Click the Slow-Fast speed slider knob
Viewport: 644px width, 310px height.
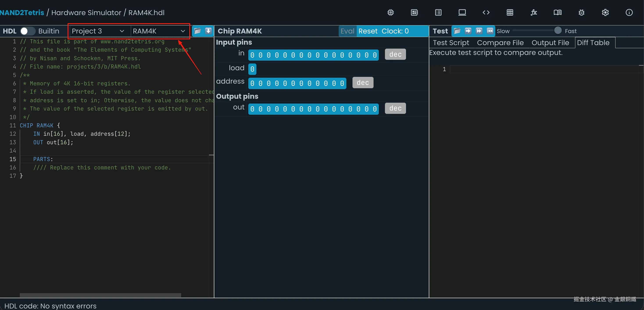(x=558, y=30)
